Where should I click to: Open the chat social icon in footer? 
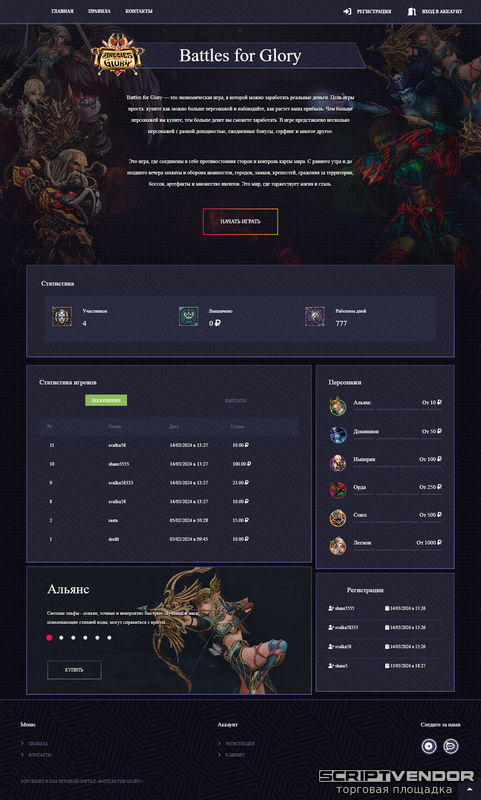[x=450, y=746]
